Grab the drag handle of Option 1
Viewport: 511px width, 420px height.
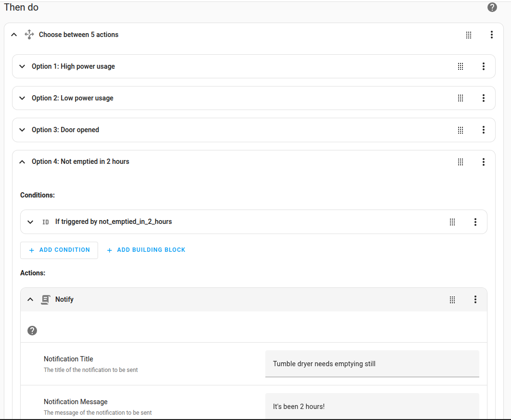tap(460, 66)
